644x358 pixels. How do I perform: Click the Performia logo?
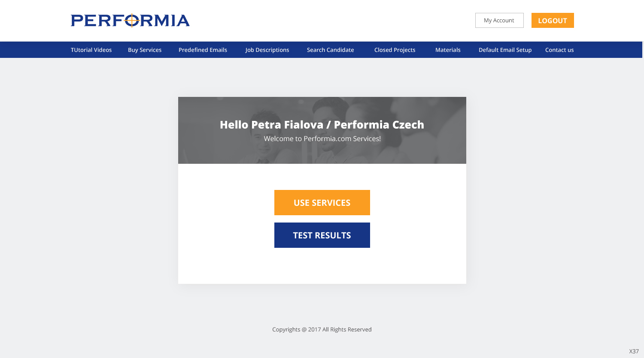pos(130,20)
